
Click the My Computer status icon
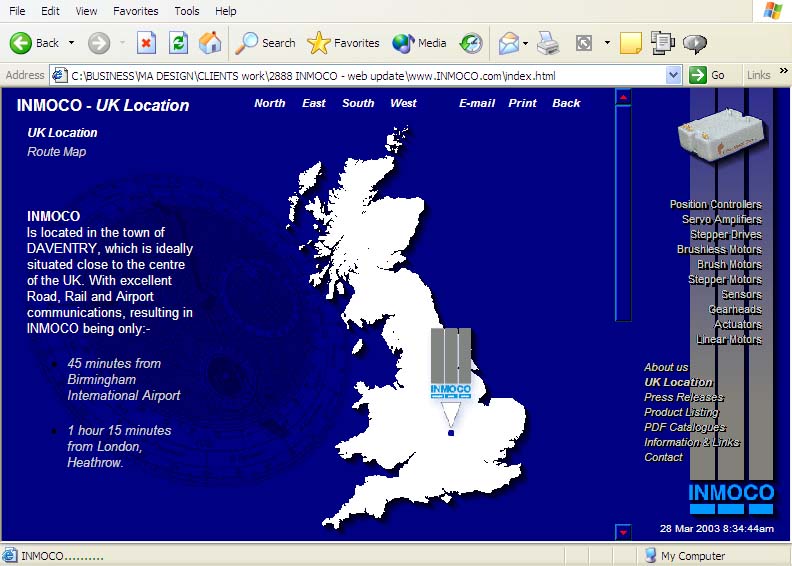[650, 555]
